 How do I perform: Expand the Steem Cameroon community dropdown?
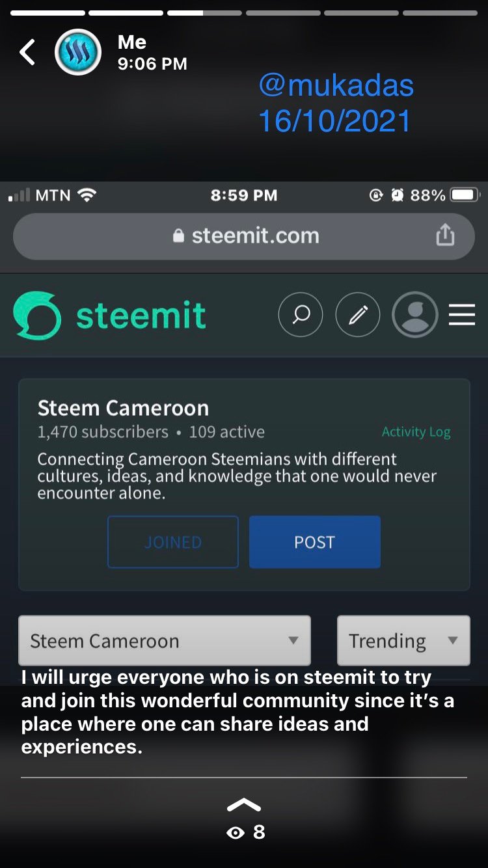(165, 640)
